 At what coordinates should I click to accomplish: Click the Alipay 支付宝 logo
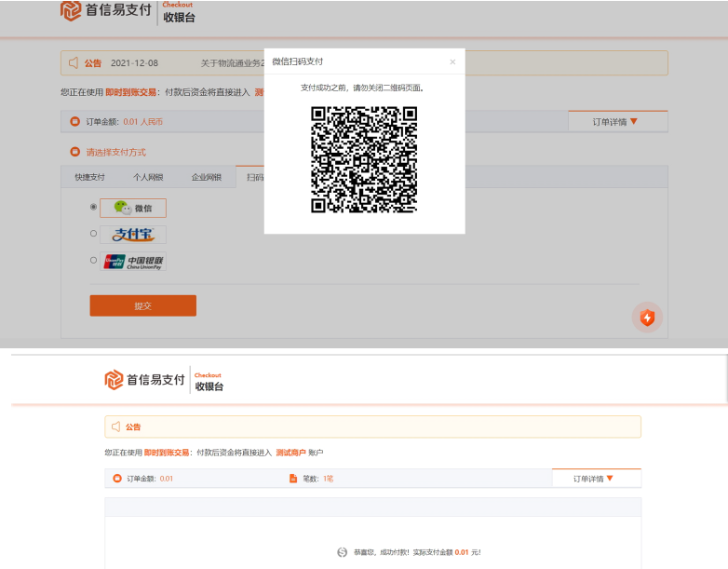click(x=133, y=235)
